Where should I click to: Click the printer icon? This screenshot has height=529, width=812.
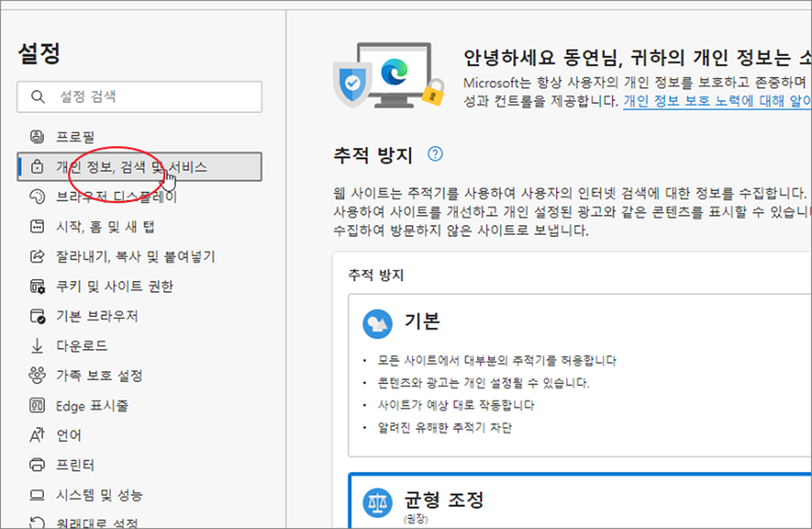[37, 465]
